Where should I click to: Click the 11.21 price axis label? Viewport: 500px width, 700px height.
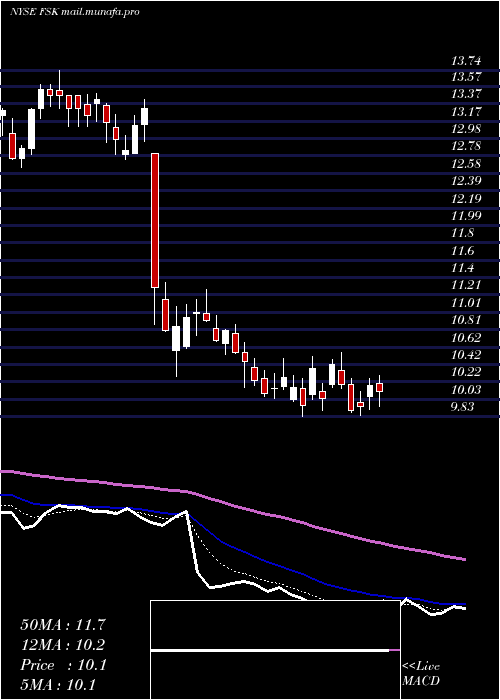467,285
